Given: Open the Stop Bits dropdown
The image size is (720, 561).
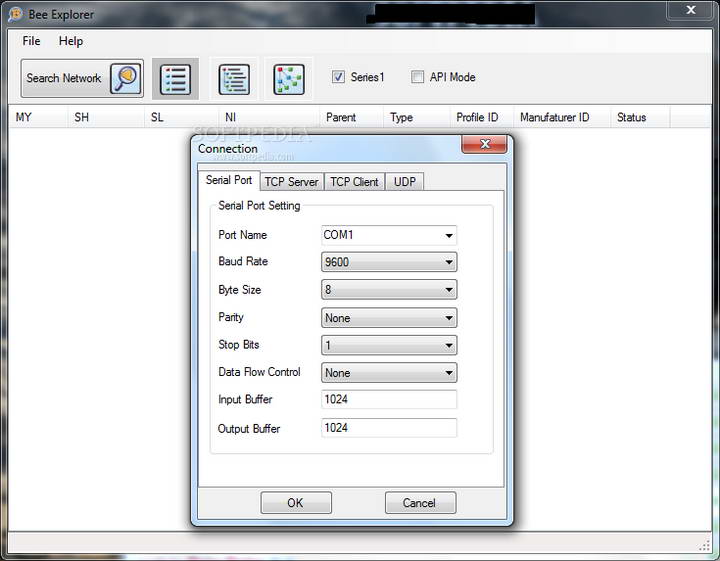Looking at the screenshot, I should pyautogui.click(x=389, y=345).
